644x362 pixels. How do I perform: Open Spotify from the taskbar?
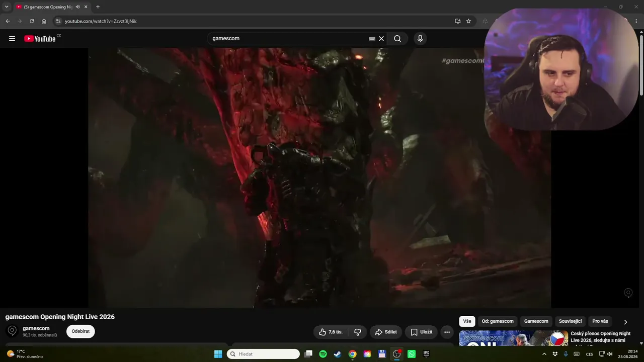(x=323, y=354)
